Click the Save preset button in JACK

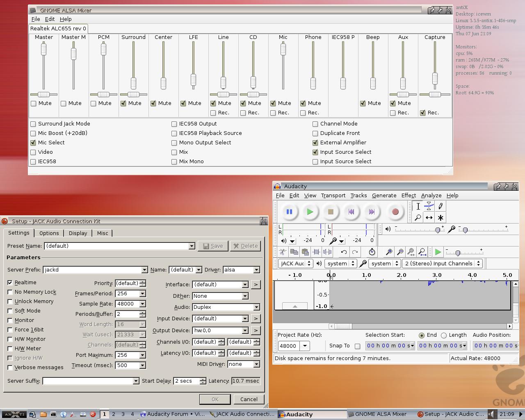[213, 246]
